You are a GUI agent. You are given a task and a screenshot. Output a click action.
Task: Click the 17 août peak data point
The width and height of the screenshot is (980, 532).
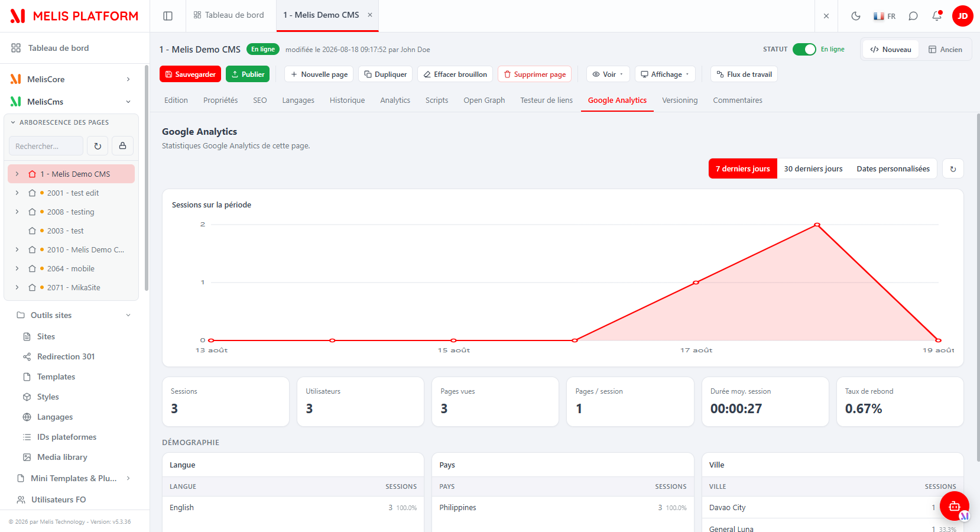(696, 283)
